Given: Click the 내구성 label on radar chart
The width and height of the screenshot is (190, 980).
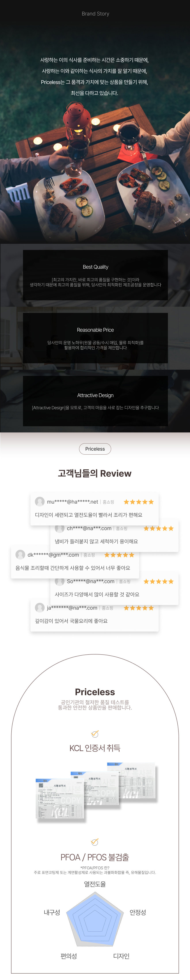Looking at the screenshot, I should click(x=52, y=912).
